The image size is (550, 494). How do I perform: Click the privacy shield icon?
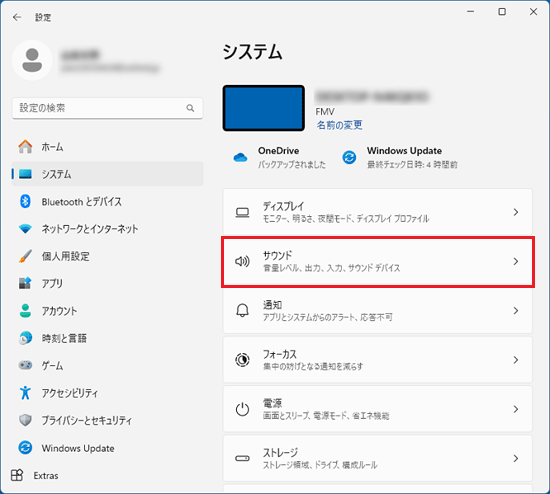(x=25, y=420)
